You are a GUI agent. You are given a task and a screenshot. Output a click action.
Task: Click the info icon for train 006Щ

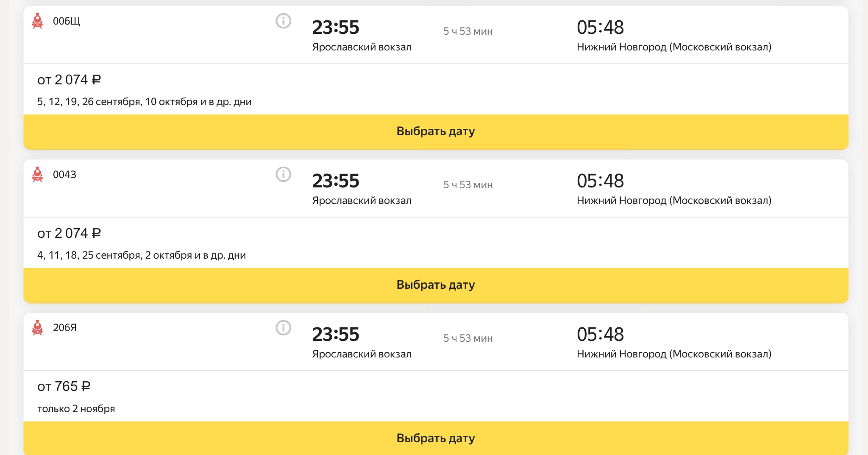coord(283,21)
